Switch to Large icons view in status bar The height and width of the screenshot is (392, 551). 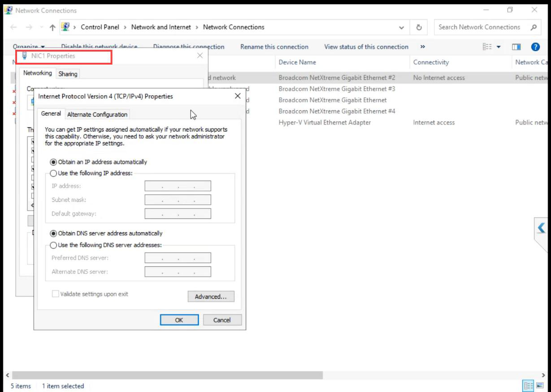540,386
